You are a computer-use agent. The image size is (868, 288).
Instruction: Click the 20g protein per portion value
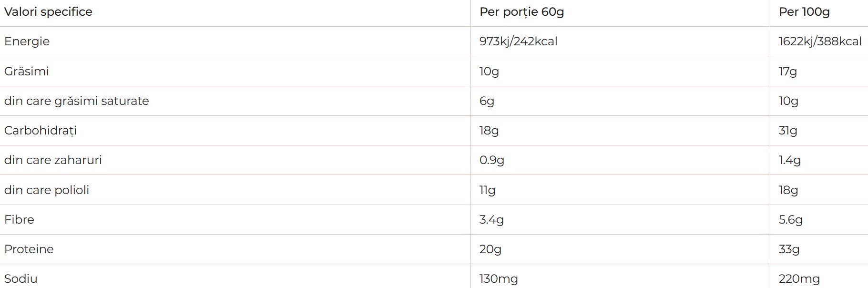490,249
